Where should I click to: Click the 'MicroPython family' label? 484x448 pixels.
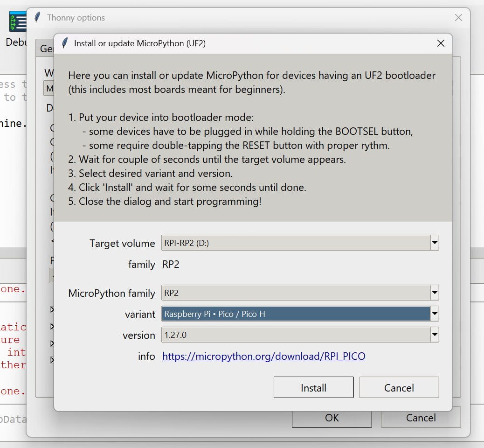coord(112,293)
